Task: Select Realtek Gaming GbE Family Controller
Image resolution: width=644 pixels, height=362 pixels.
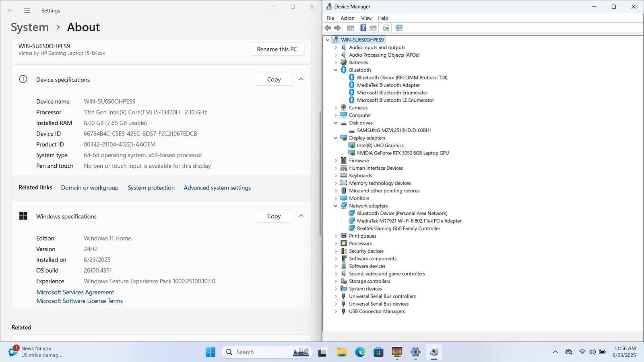Action: (x=398, y=228)
